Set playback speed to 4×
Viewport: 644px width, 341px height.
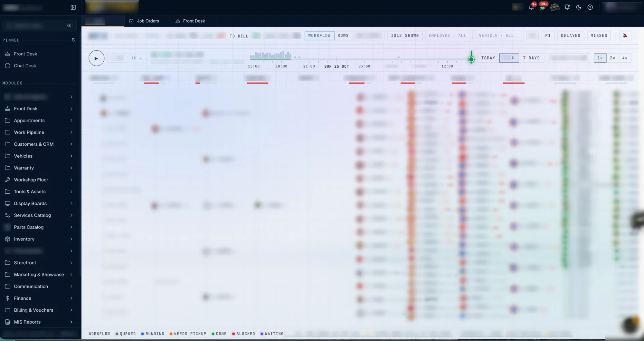click(625, 58)
